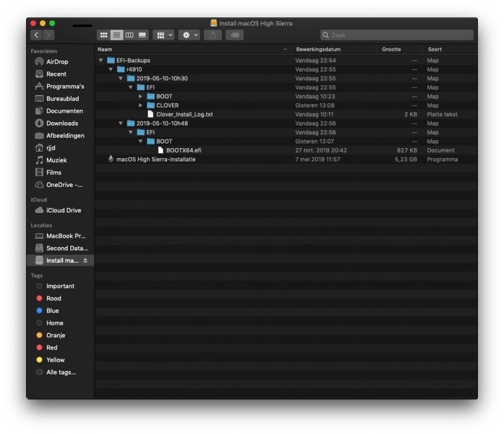504x434 pixels.
Task: Open the group-by arrangement dropdown
Action: [x=163, y=35]
